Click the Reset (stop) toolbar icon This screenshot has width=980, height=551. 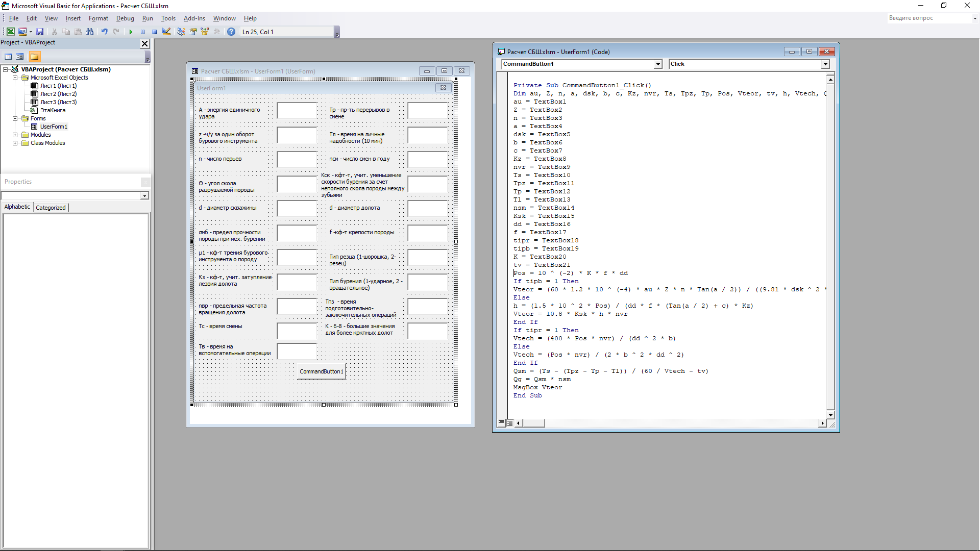(154, 32)
